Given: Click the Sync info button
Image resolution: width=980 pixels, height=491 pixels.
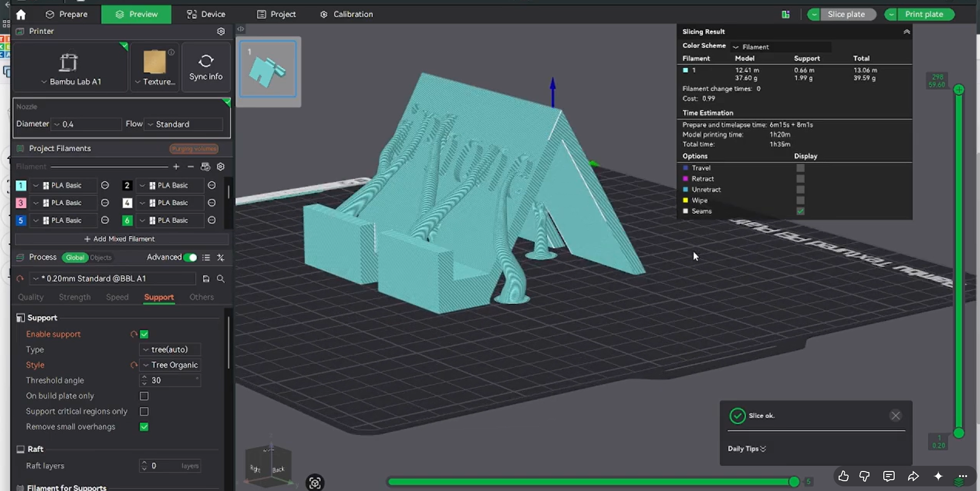Looking at the screenshot, I should click(206, 67).
